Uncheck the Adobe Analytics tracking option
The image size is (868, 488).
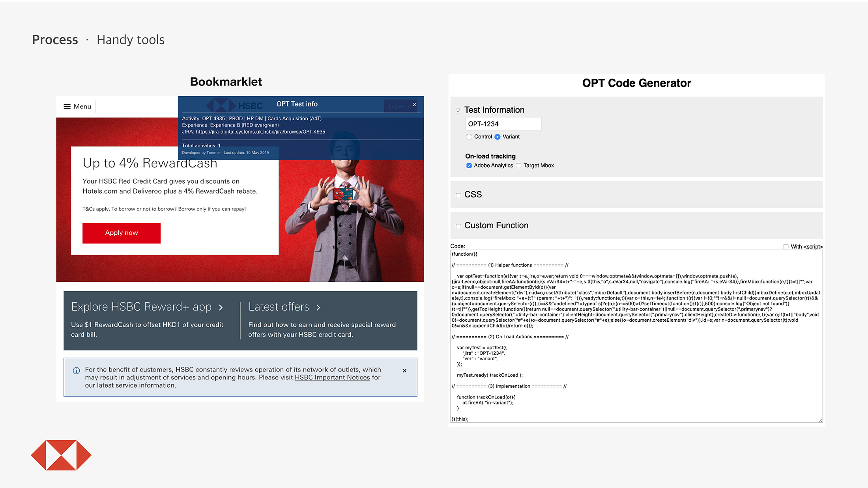tap(469, 166)
